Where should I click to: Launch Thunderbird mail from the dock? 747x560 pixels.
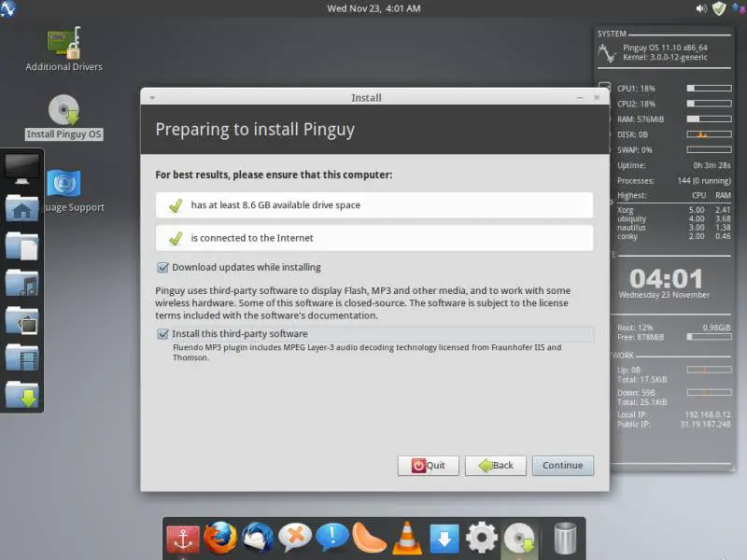pos(258,538)
